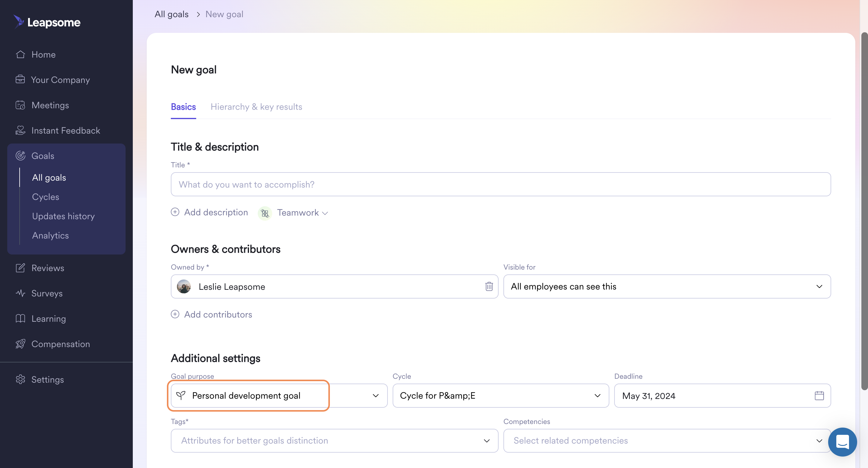Viewport: 868px width, 468px height.
Task: Click the Compensation rocket icon
Action: point(20,344)
